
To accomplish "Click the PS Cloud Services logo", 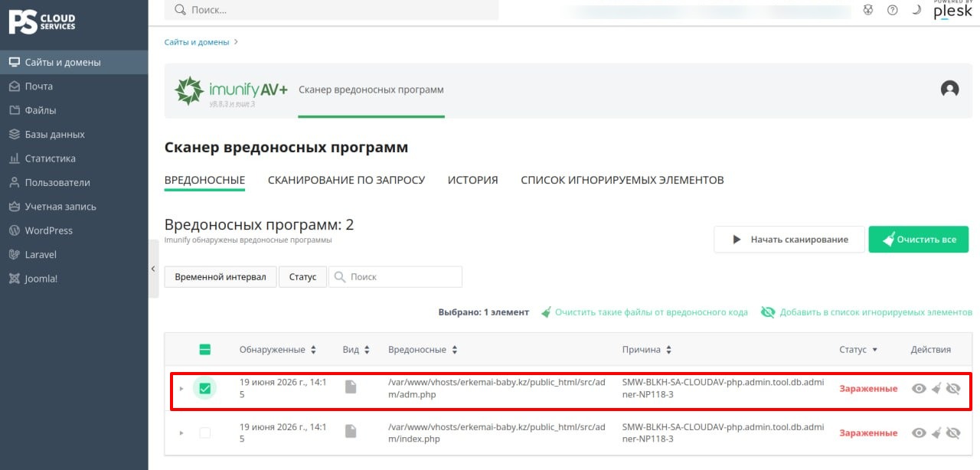I will [42, 21].
